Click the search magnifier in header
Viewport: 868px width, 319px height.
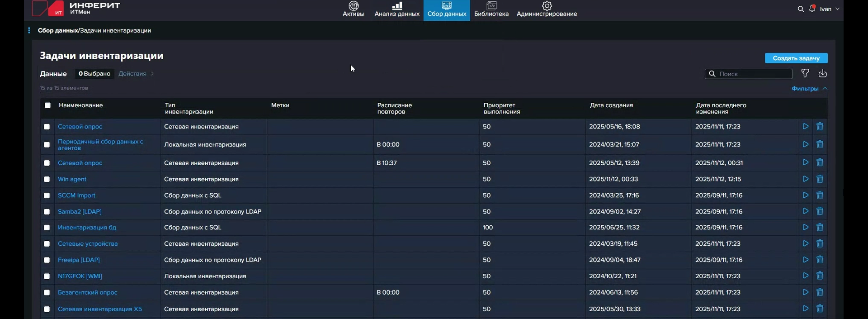coord(800,9)
